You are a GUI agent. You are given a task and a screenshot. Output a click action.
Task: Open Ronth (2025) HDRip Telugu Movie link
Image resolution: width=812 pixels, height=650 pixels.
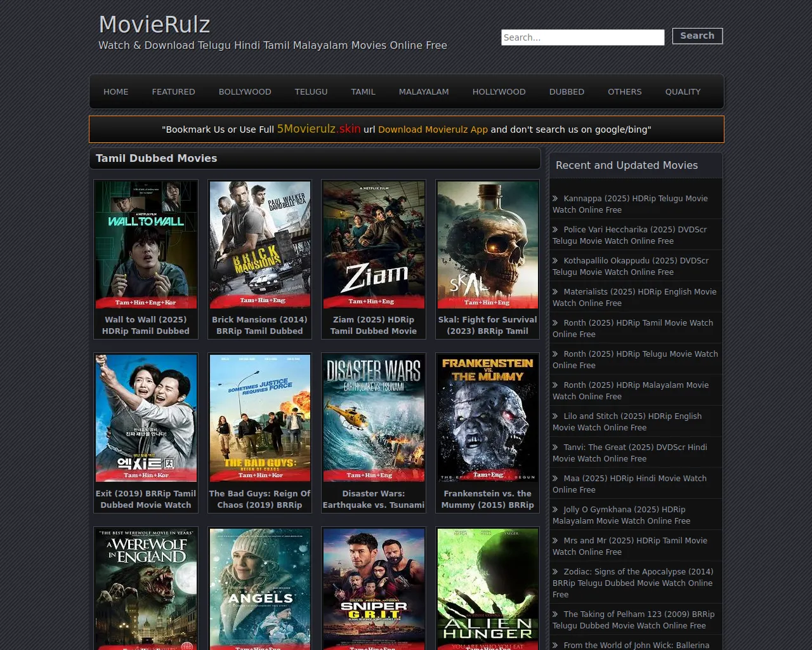(x=635, y=359)
